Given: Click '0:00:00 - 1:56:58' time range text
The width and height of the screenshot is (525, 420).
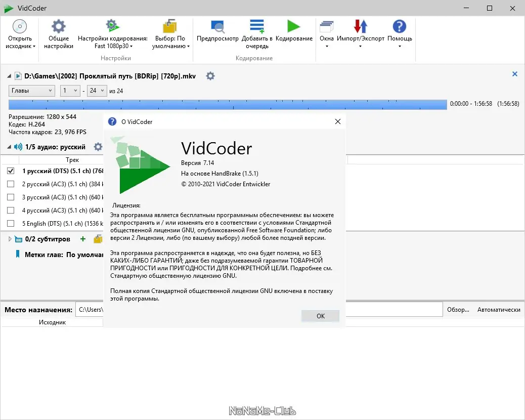Looking at the screenshot, I should (471, 104).
